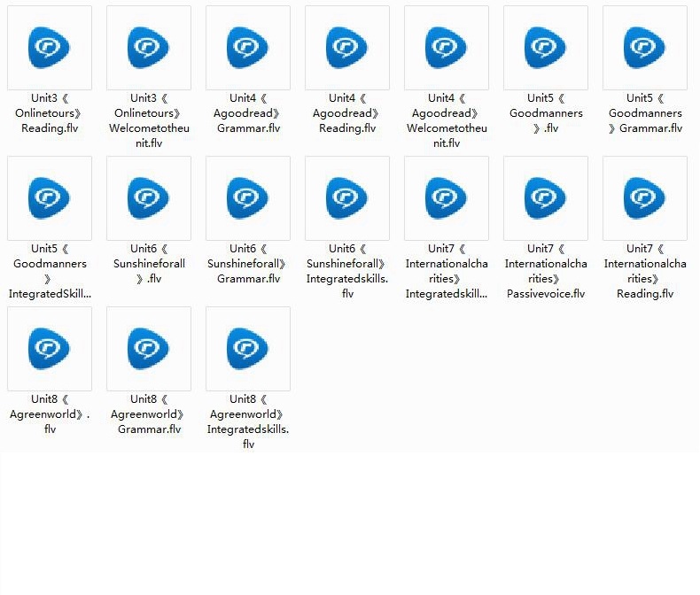Viewport: 700px width, 595px height.
Task: Click the Unit3 Onlinetours Welcometotheunit.flv video icon
Action: click(149, 48)
